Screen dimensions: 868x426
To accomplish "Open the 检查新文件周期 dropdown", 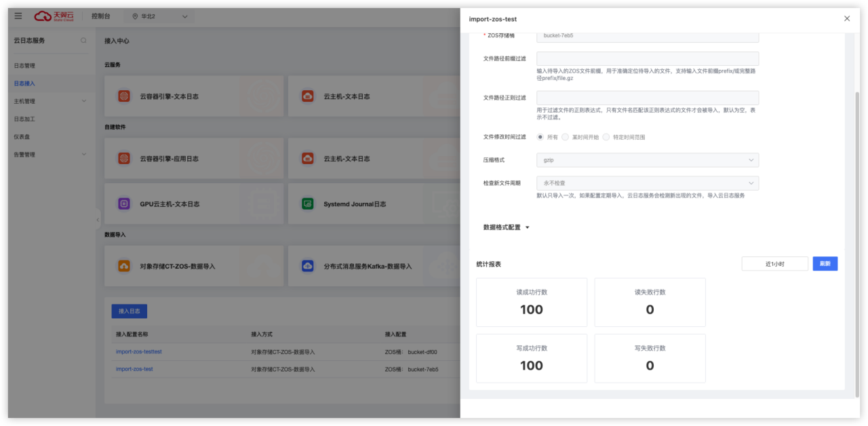I will point(647,183).
